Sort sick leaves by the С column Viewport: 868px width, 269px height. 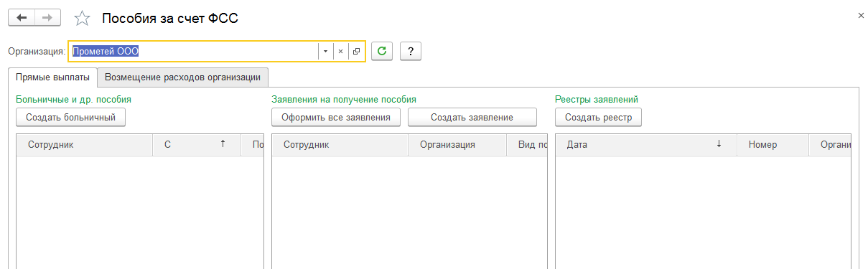coord(197,144)
